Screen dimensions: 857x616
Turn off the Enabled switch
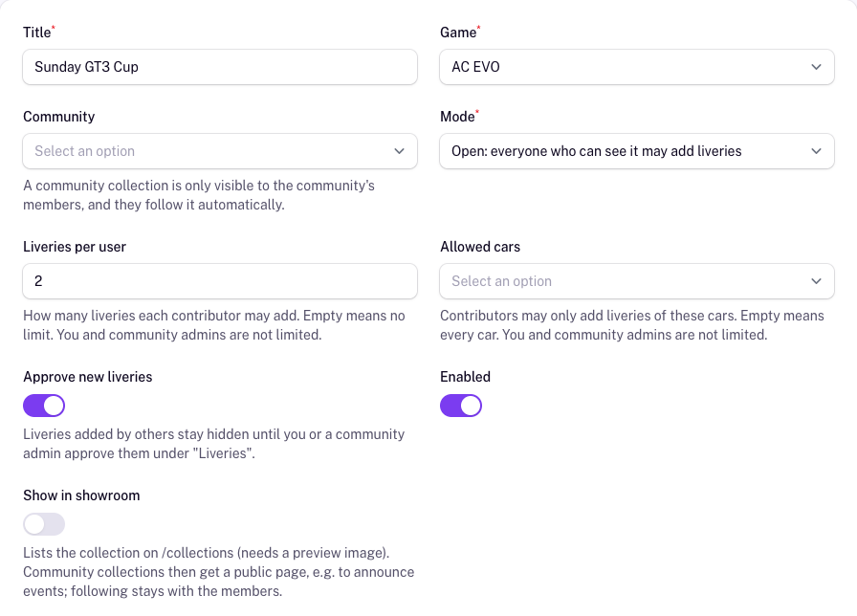461,406
